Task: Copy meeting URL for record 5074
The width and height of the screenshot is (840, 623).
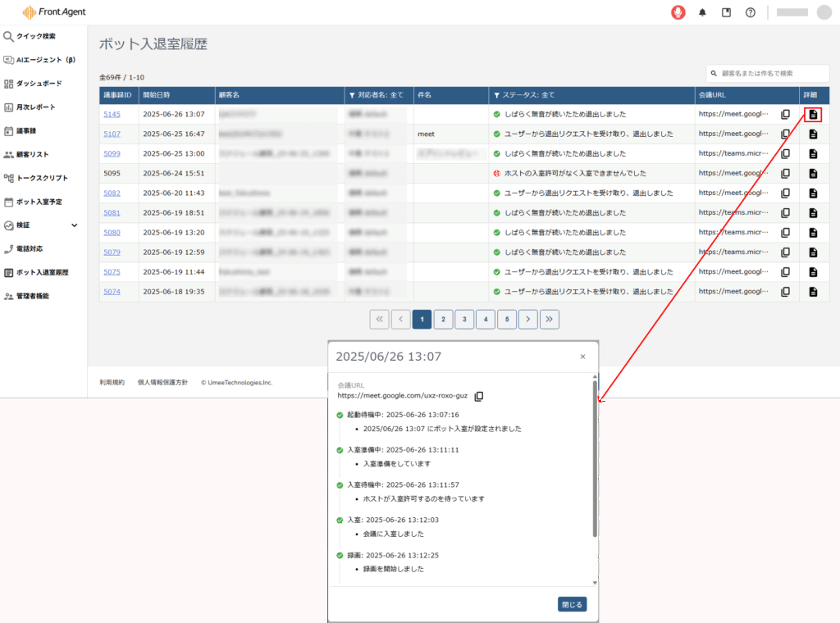Action: pos(785,292)
